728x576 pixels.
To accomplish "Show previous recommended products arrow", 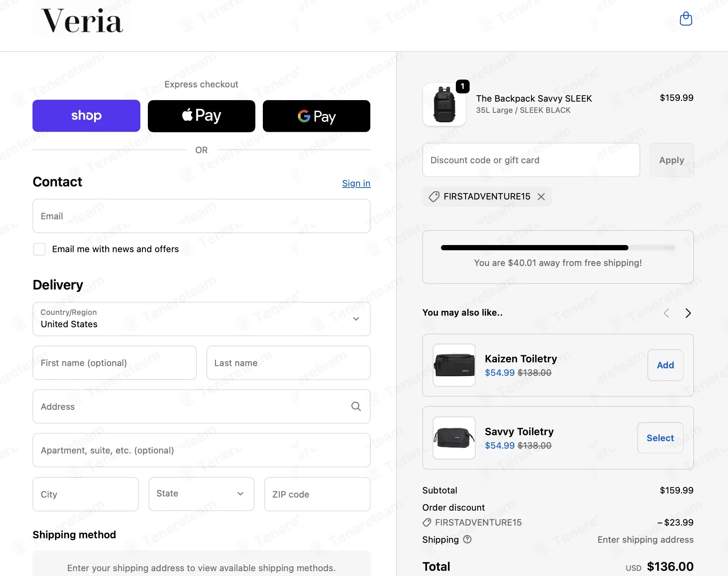I will click(666, 313).
